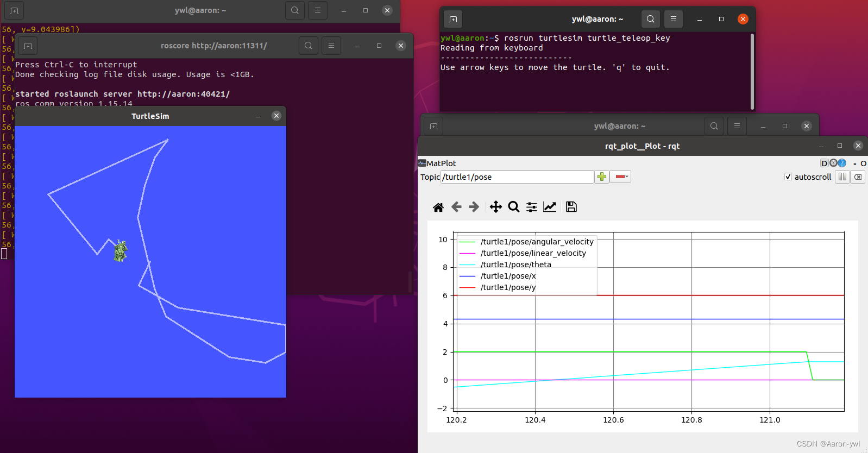
Task: Open search in roscore terminal window
Action: pos(309,46)
